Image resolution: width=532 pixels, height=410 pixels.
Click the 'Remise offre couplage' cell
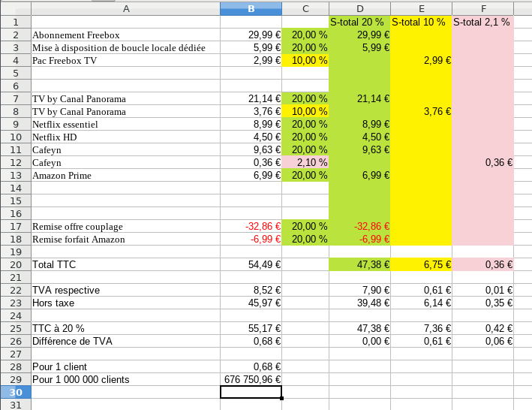[125, 226]
